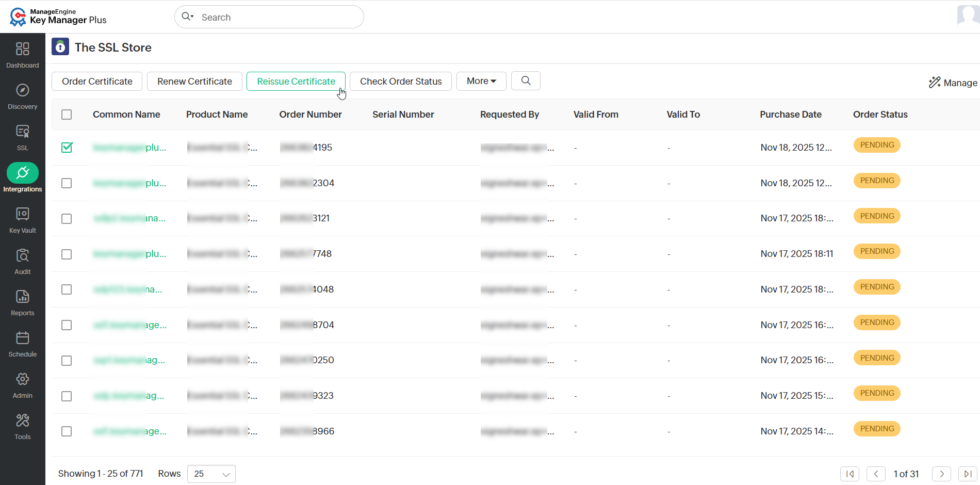Open the Tools section
Image resolution: width=980 pixels, height=485 pixels.
(23, 426)
